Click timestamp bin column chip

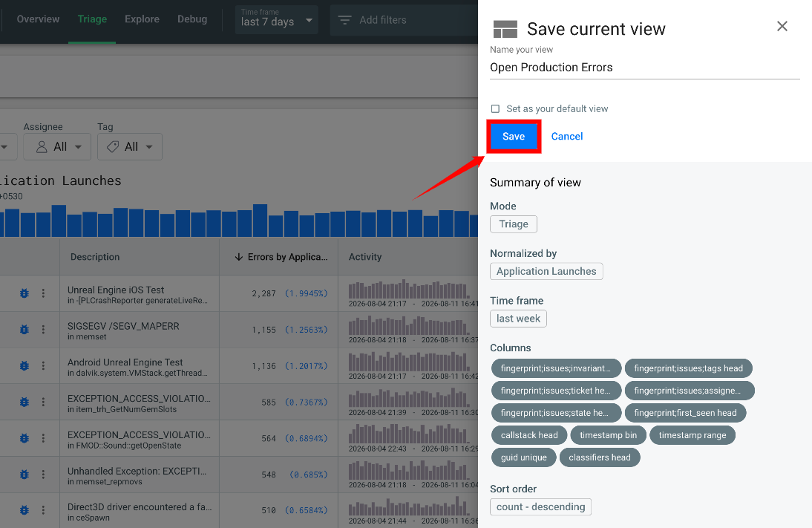pyautogui.click(x=608, y=435)
